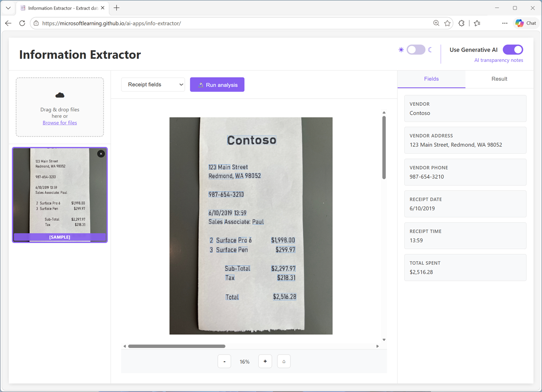Reload the page with the refresh icon
Image resolution: width=542 pixels, height=392 pixels.
coord(22,23)
